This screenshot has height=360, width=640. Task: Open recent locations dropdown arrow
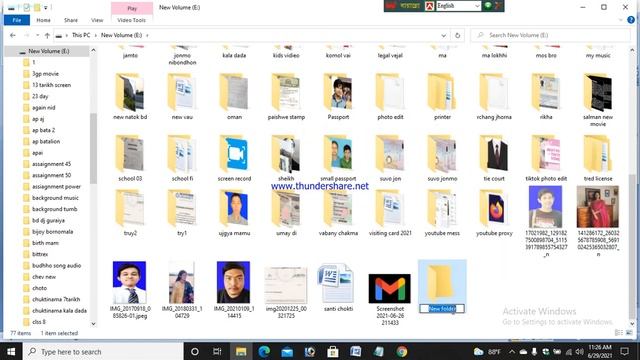click(x=37, y=36)
